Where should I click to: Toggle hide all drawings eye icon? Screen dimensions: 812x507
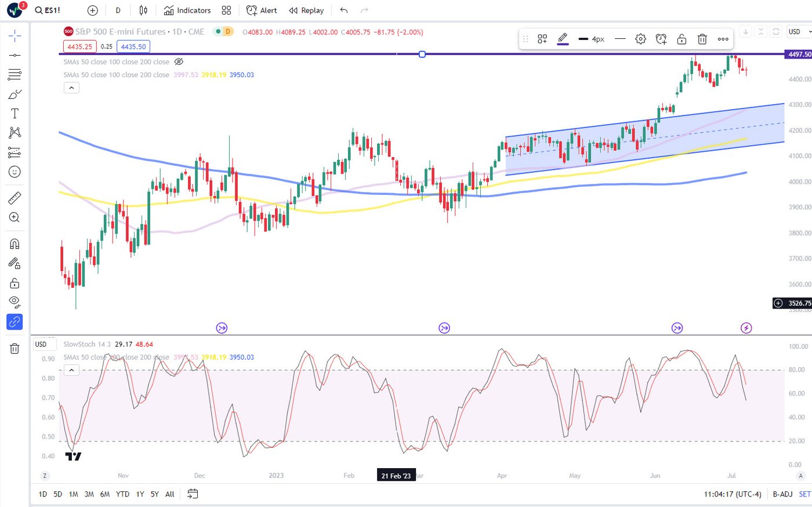(x=14, y=301)
